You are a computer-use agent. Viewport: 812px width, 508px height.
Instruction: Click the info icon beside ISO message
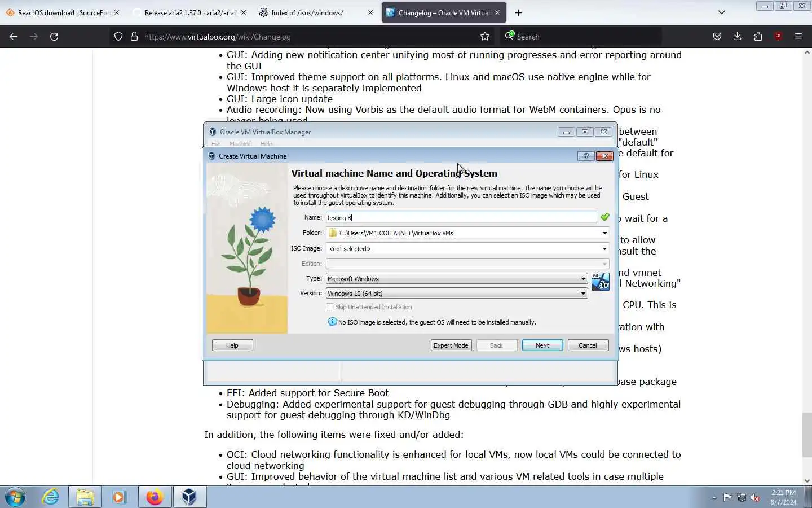point(332,322)
